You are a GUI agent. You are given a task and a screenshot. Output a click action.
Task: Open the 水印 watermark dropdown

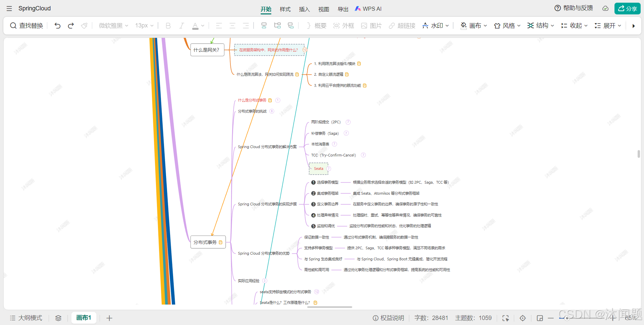click(x=435, y=26)
